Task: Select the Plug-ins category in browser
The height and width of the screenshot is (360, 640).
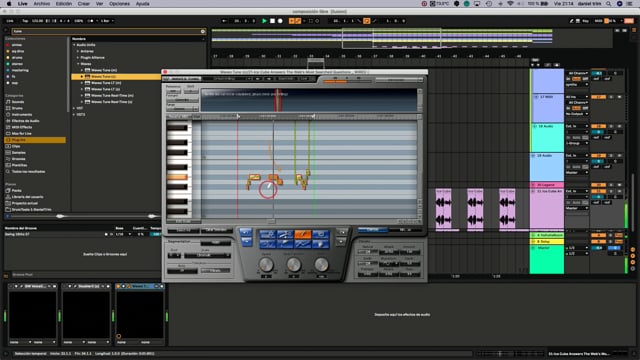Action: (x=35, y=140)
